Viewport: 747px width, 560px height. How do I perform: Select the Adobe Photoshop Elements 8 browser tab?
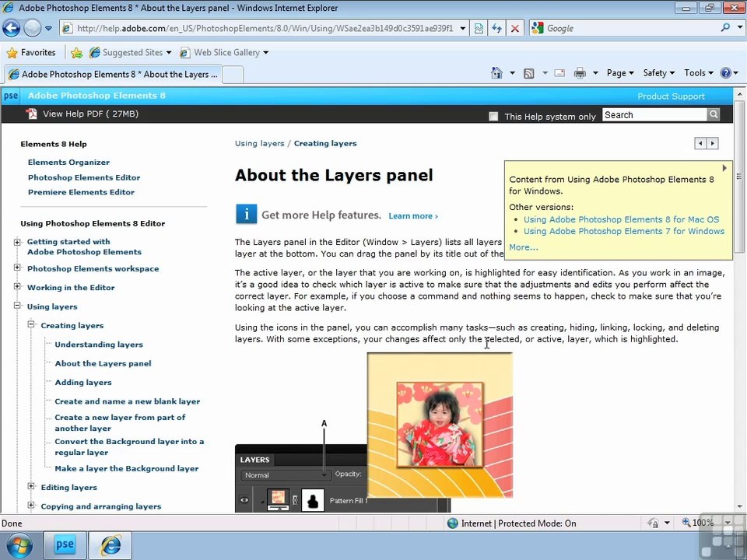click(x=113, y=75)
